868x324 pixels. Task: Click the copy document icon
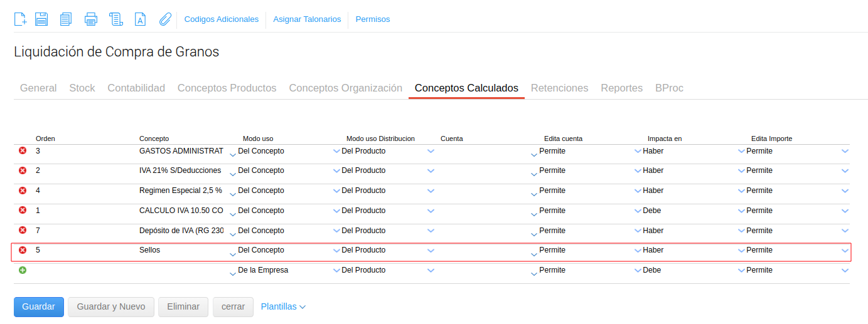[x=66, y=19]
